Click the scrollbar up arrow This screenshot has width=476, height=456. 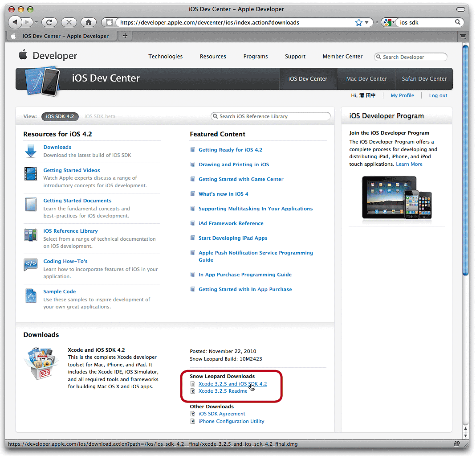click(x=465, y=428)
